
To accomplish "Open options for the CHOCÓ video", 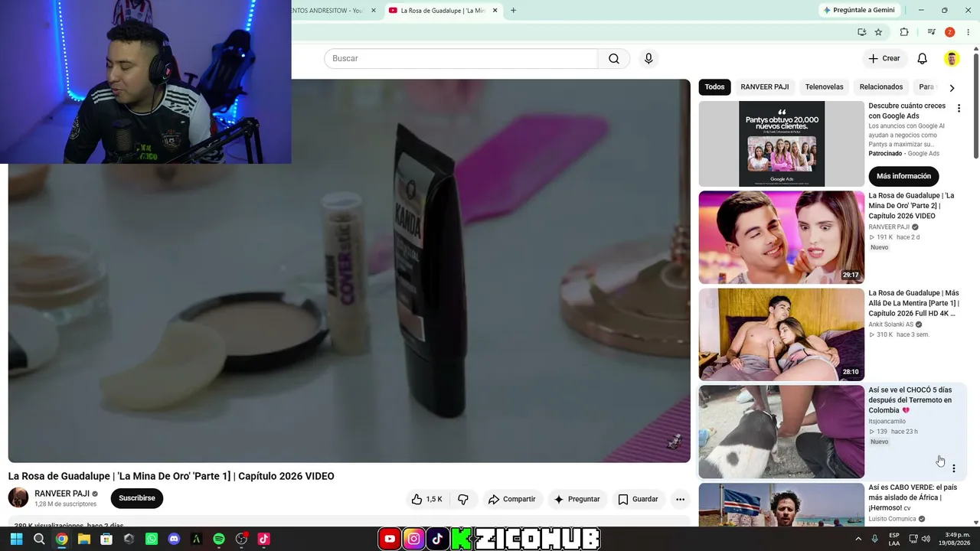I will [x=953, y=468].
